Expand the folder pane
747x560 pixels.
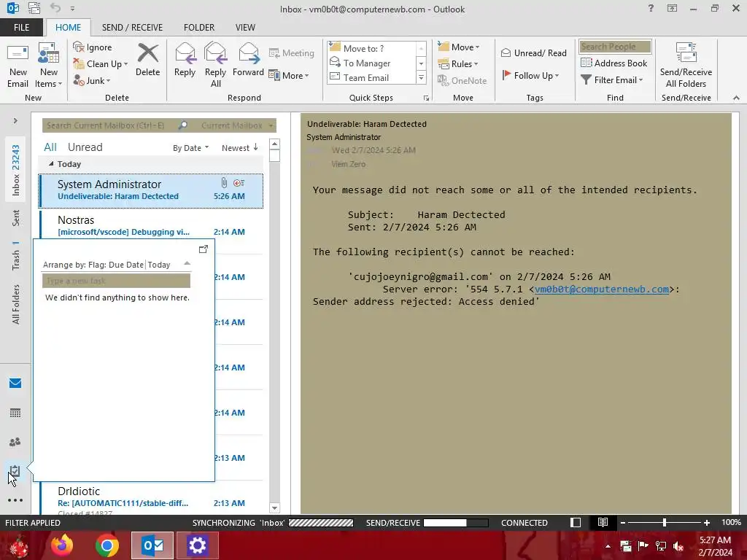point(15,121)
